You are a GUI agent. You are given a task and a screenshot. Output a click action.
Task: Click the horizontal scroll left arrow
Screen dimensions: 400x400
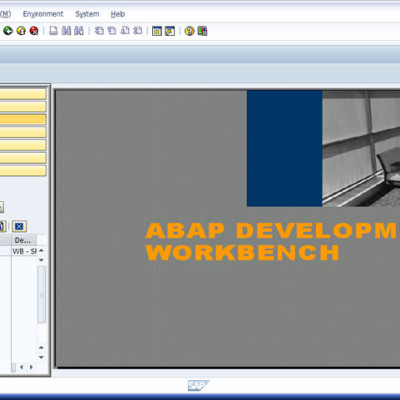(22, 367)
